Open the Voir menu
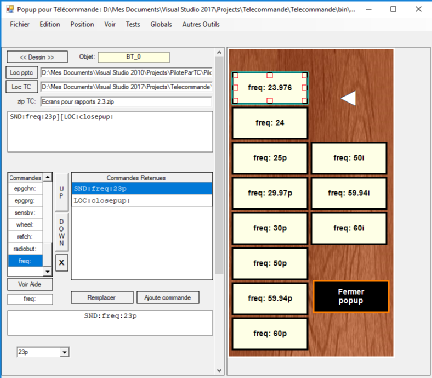 click(x=110, y=24)
